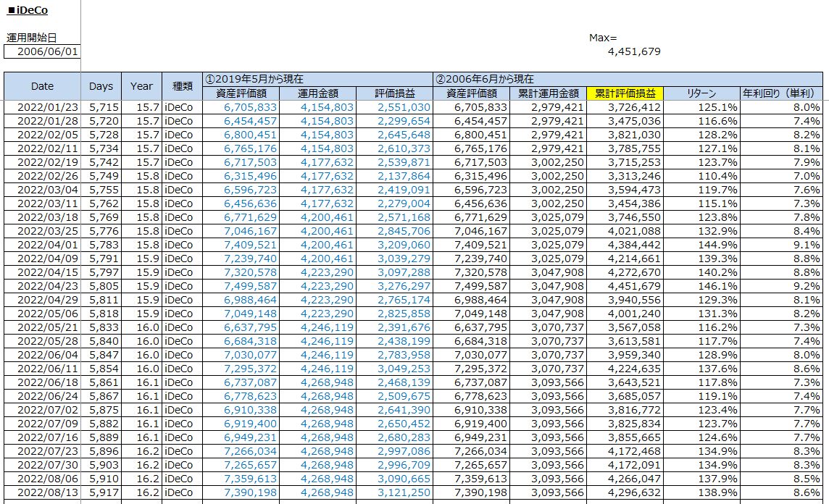Select the Max value cell 4,451,679
Screen dimensions: 829x504
(634, 51)
